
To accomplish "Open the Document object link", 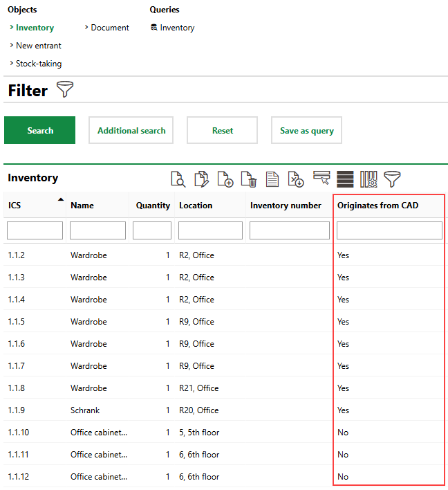I will (109, 28).
